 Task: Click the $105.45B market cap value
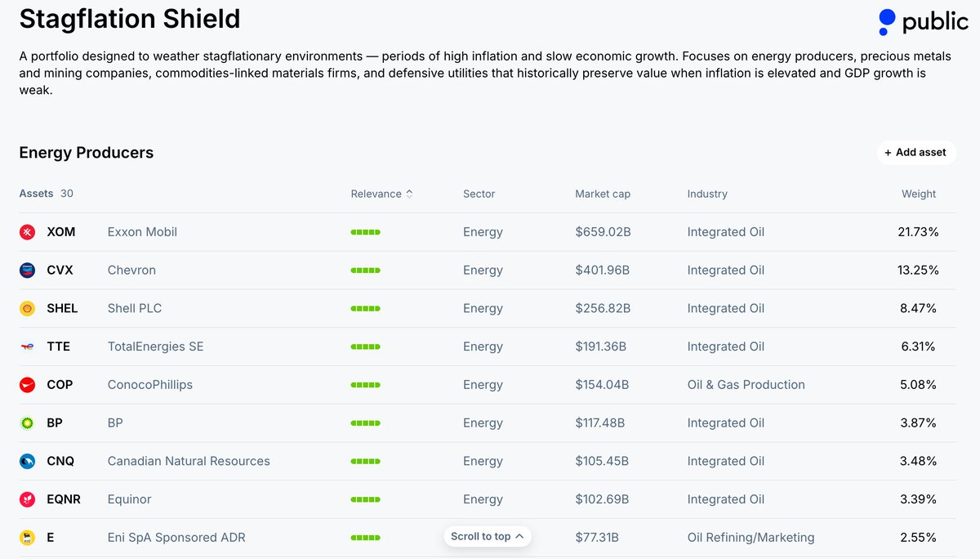(x=602, y=462)
